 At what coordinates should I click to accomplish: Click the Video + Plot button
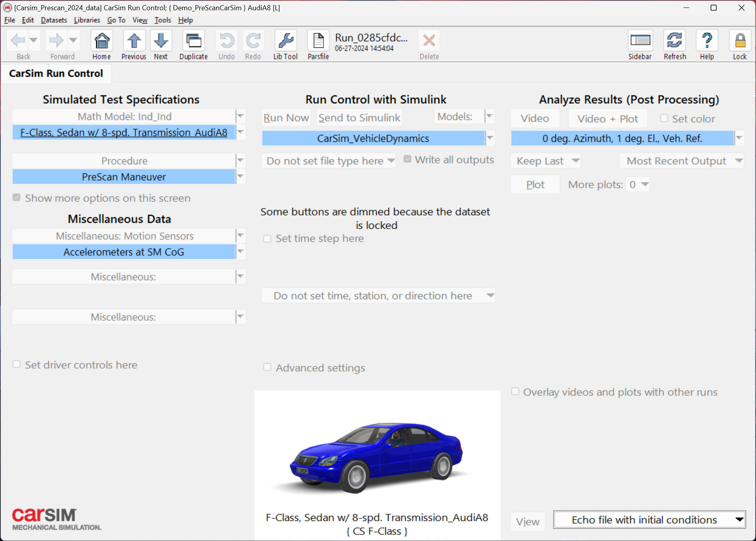(x=608, y=118)
